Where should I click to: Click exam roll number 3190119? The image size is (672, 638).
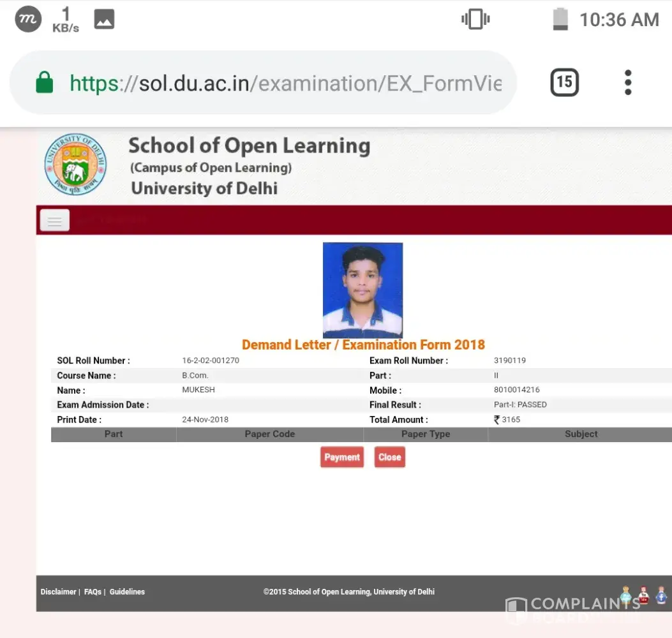[x=509, y=360]
